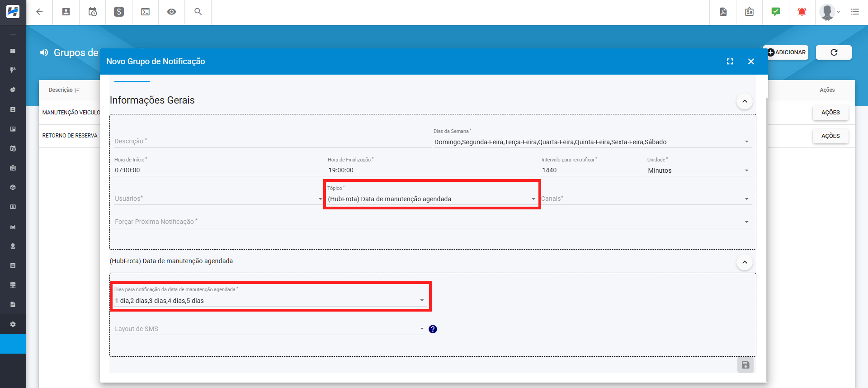Image resolution: width=868 pixels, height=388 pixels.
Task: Click the dialog's active tab with the blue underline
Action: pos(132,80)
